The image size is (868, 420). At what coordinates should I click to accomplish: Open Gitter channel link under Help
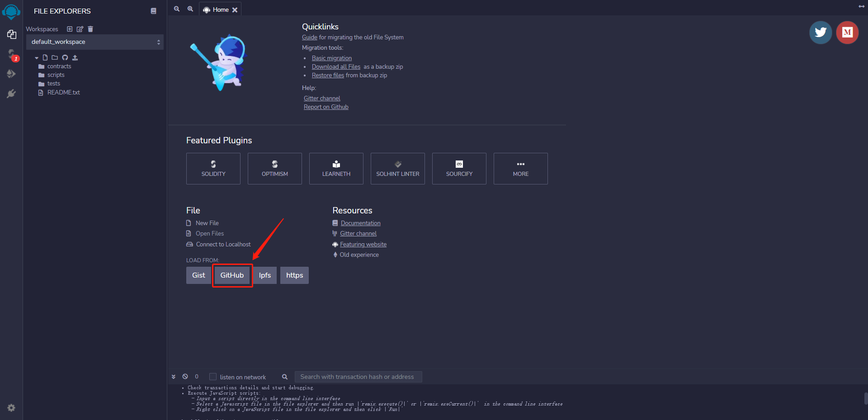point(322,99)
